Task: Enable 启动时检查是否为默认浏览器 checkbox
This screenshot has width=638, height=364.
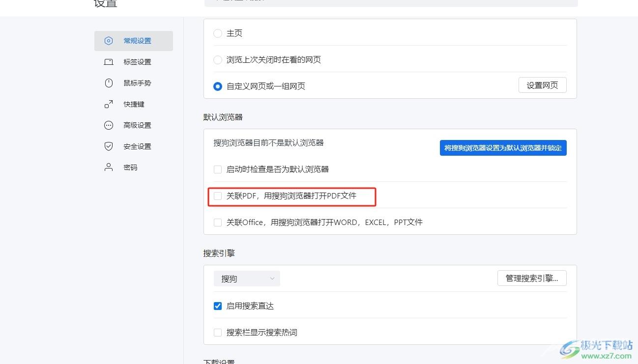Action: coord(218,169)
